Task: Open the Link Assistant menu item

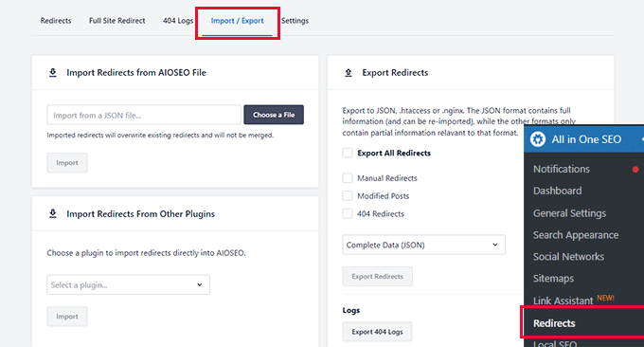Action: 563,301
